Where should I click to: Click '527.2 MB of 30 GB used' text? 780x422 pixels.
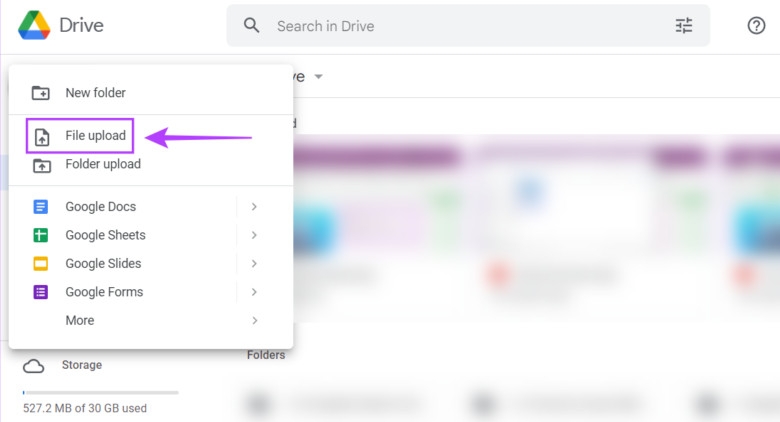click(85, 408)
